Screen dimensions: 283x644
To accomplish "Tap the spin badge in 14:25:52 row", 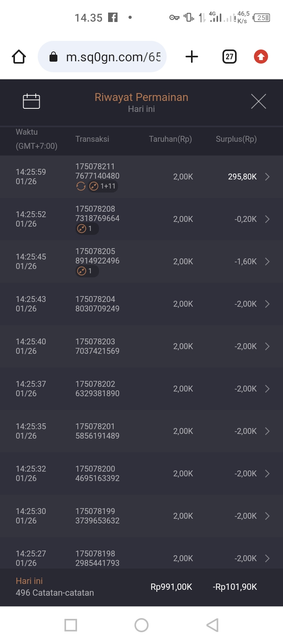I will (86, 229).
